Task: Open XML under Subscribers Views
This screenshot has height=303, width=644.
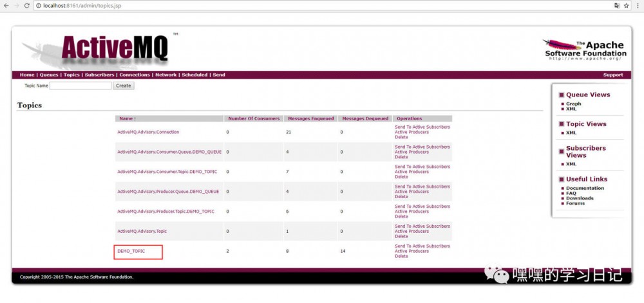Action: pos(571,164)
